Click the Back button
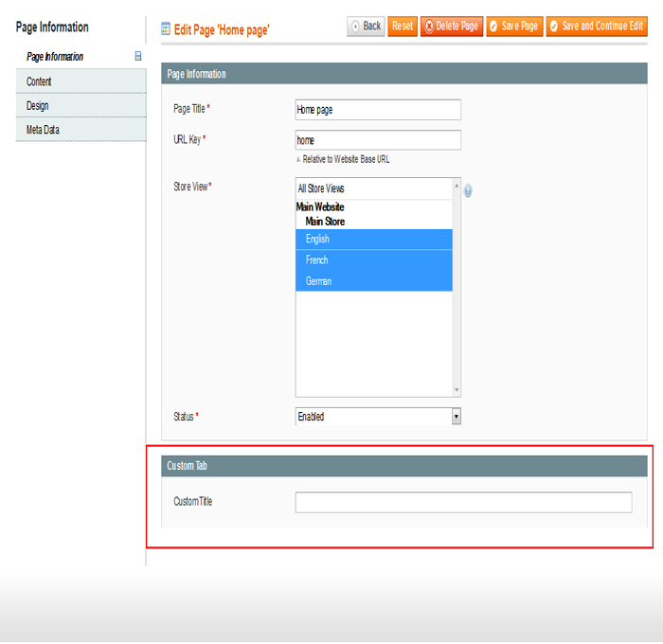 tap(366, 27)
